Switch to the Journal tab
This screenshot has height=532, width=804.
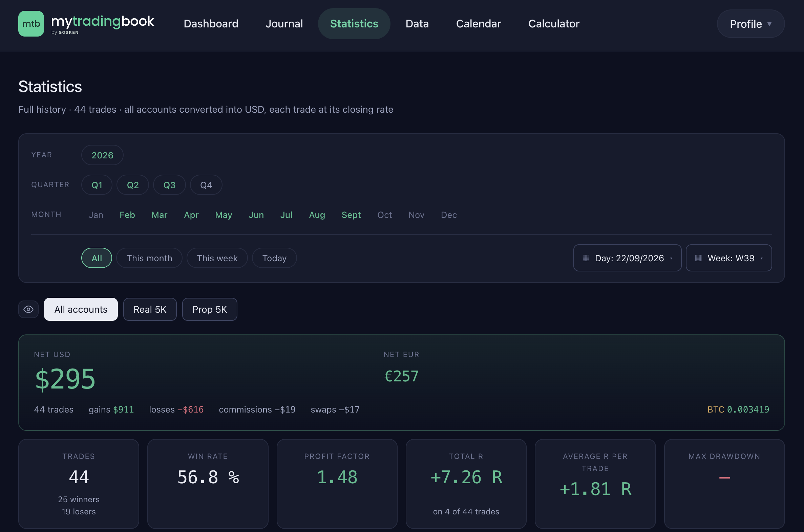pyautogui.click(x=284, y=24)
